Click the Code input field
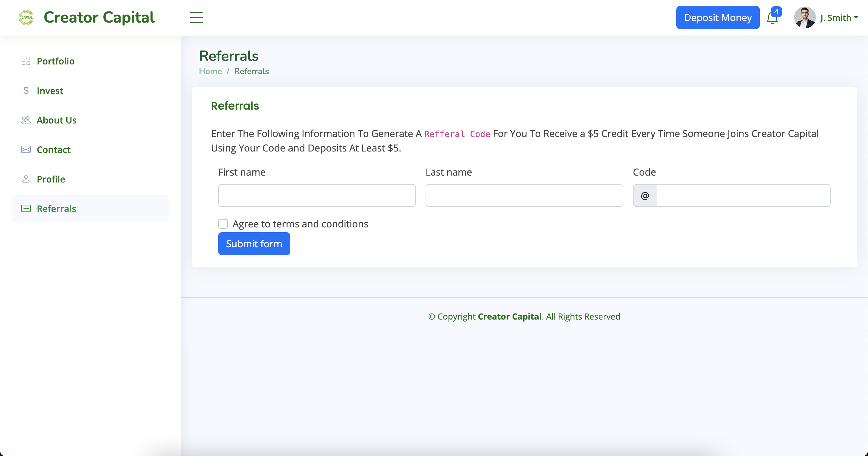The height and width of the screenshot is (456, 868). (743, 195)
